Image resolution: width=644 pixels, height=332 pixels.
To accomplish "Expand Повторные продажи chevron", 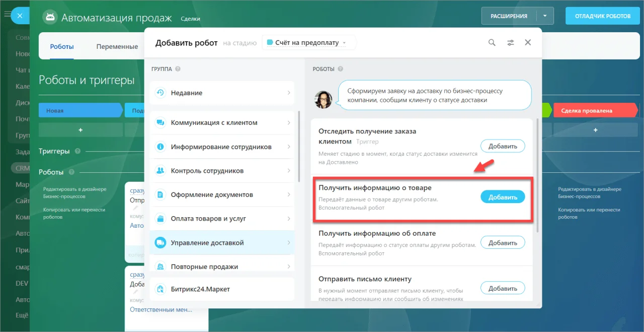I will [289, 267].
